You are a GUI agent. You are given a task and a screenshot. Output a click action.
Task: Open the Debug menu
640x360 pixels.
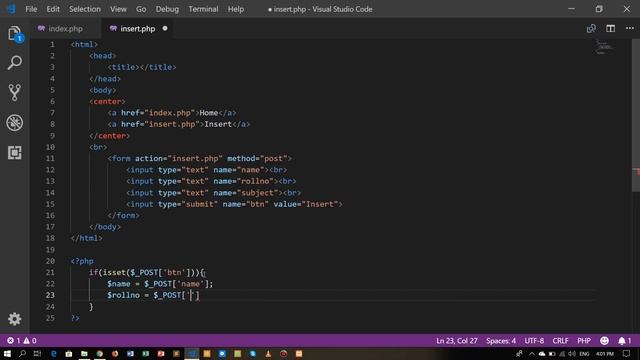[167, 9]
